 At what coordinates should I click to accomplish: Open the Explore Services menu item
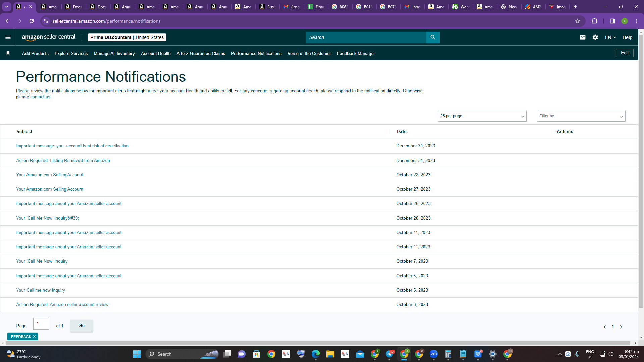tap(71, 53)
